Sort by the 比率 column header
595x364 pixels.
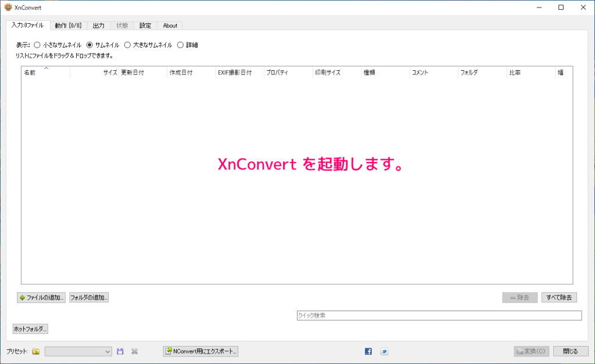tap(531, 73)
